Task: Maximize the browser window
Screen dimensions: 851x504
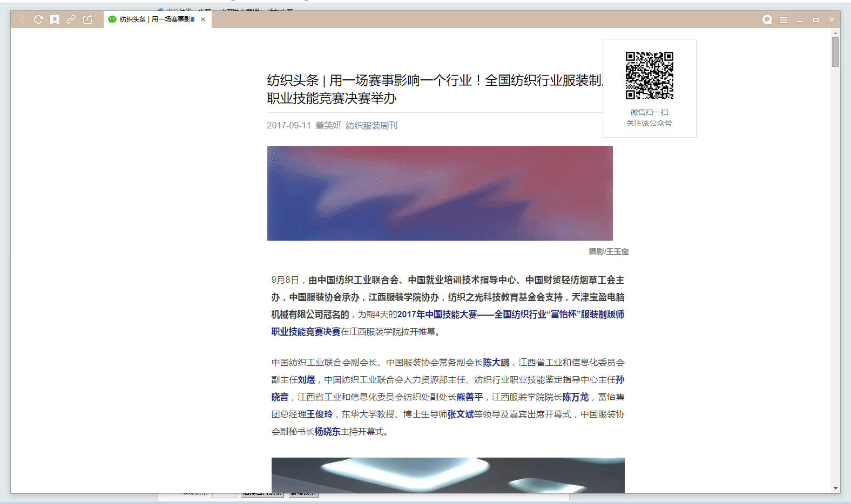Action: click(x=816, y=20)
